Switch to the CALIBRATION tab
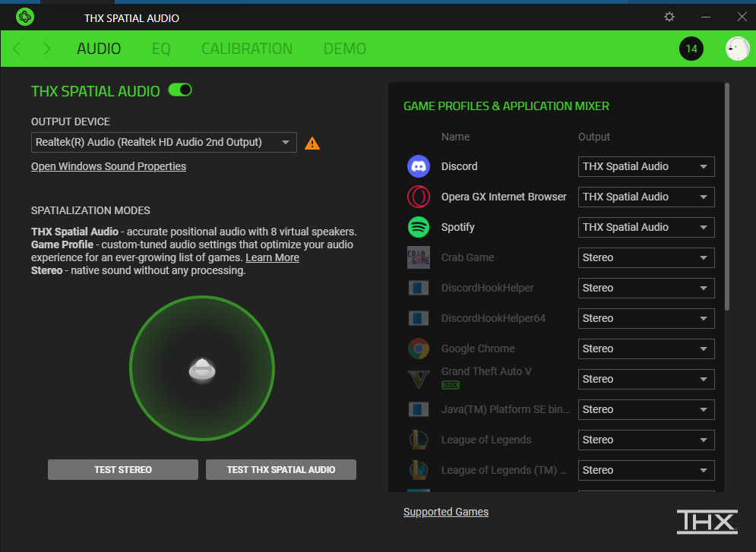The width and height of the screenshot is (756, 552). tap(247, 49)
